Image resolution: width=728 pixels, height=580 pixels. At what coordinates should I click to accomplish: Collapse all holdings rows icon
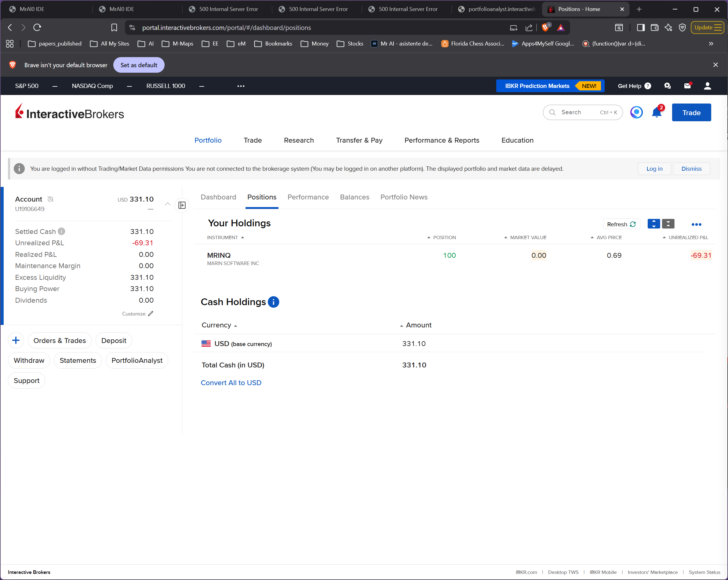tap(668, 224)
